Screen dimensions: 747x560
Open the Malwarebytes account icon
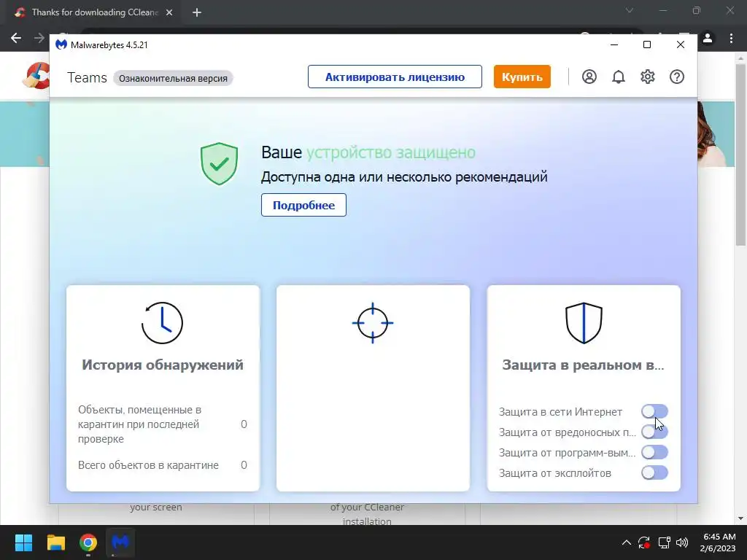589,77
